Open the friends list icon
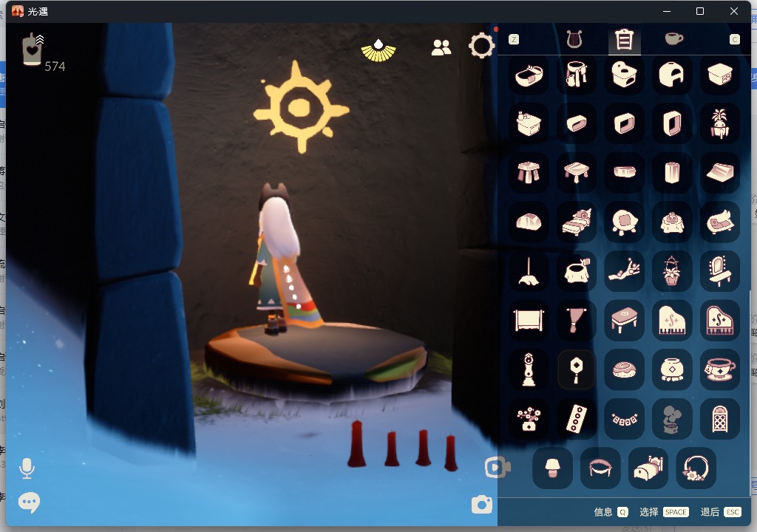The height and width of the screenshot is (532, 757). coord(441,47)
